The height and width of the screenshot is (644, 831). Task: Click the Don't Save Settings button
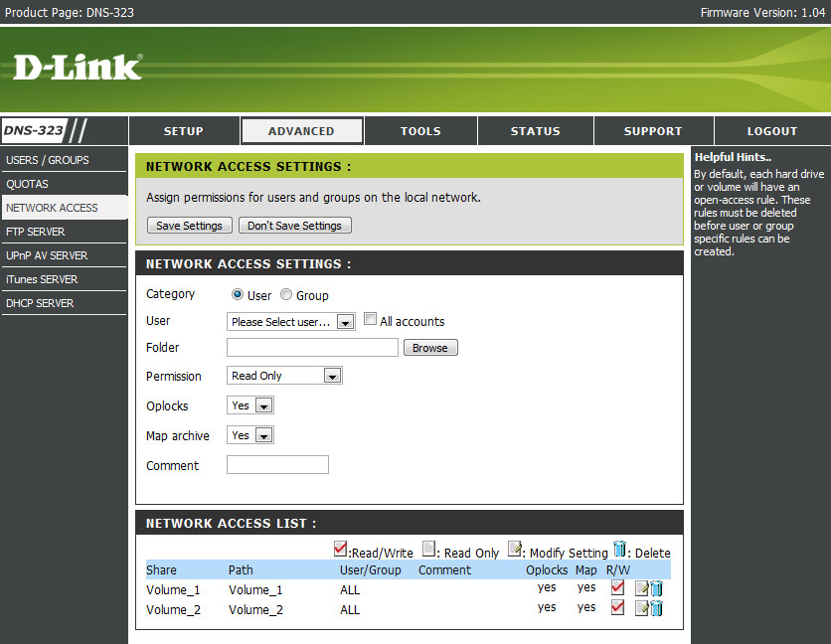click(x=294, y=226)
